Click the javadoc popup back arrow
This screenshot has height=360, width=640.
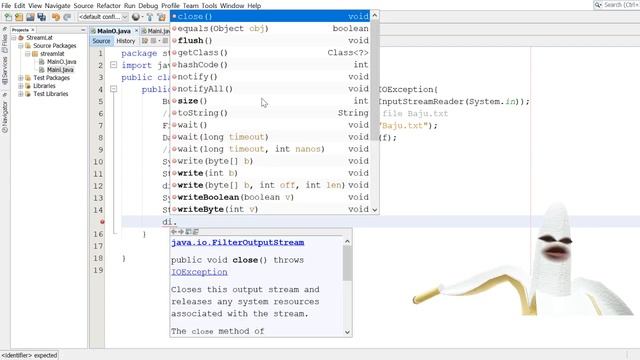pos(173,231)
